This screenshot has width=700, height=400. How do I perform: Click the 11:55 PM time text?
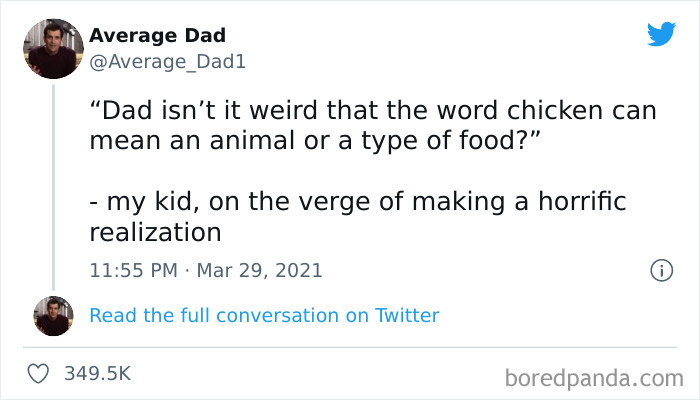tap(131, 271)
